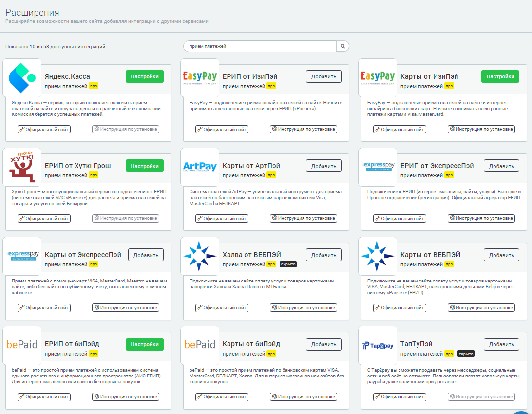Add the ТапТуПэй extension
This screenshot has width=532, height=414.
501,344
